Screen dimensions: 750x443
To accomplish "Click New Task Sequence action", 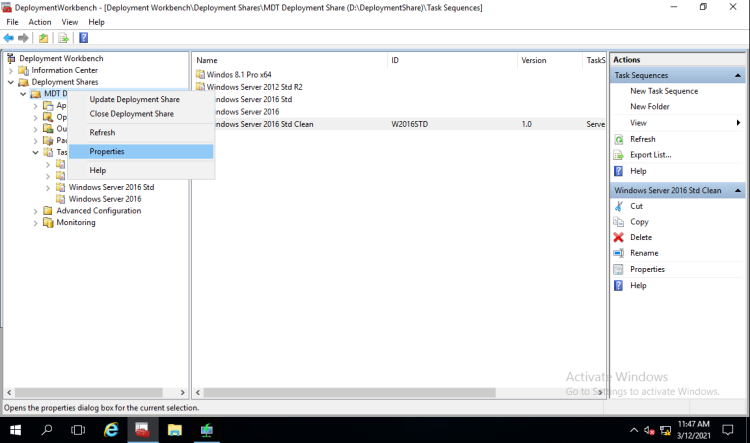I will tap(664, 91).
